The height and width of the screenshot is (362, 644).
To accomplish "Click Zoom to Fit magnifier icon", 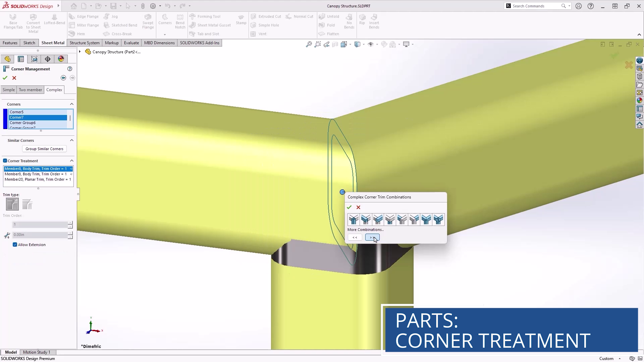I will (309, 44).
